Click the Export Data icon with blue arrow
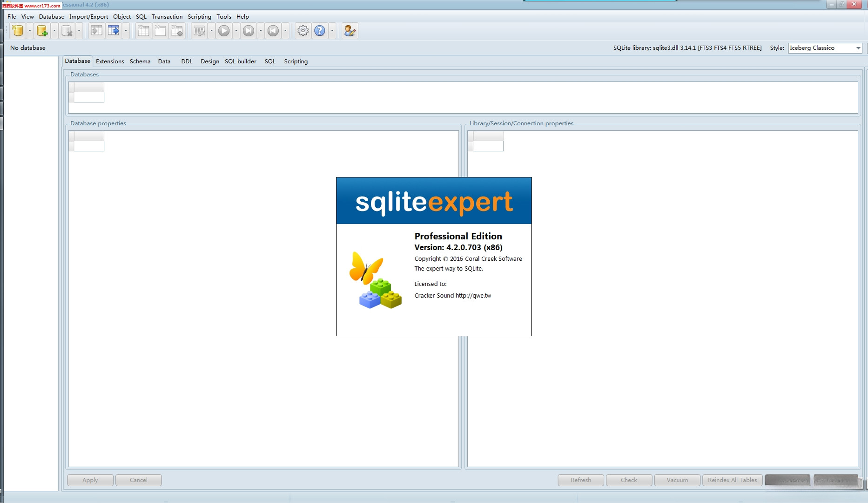This screenshot has width=868, height=503. tap(114, 31)
